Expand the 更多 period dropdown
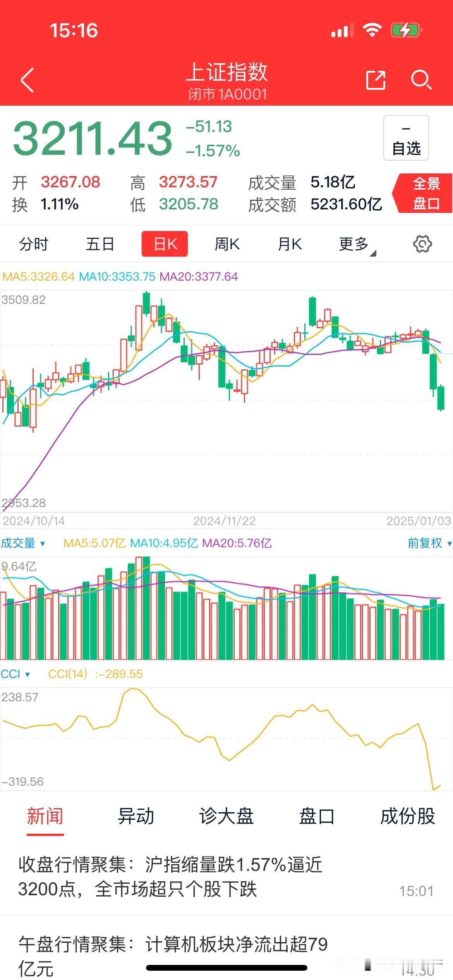 [357, 245]
